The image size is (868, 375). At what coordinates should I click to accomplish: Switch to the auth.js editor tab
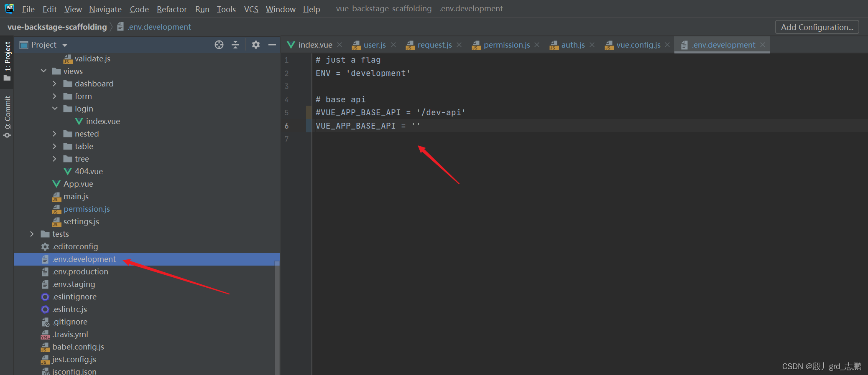[572, 45]
